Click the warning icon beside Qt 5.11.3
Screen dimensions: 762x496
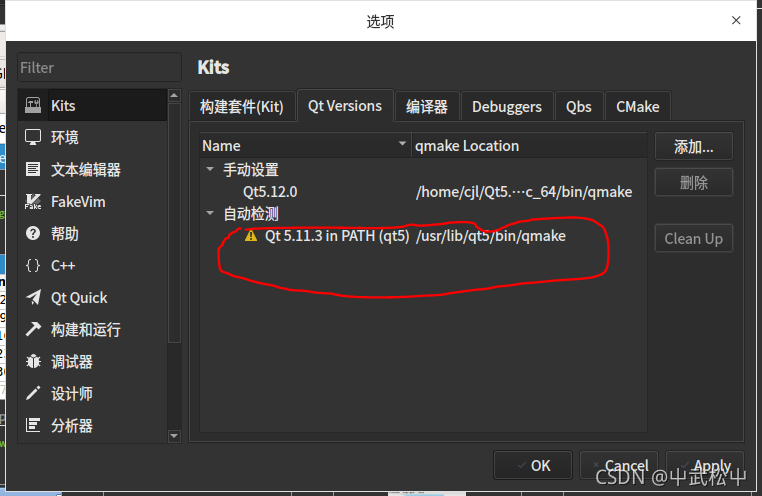point(251,236)
